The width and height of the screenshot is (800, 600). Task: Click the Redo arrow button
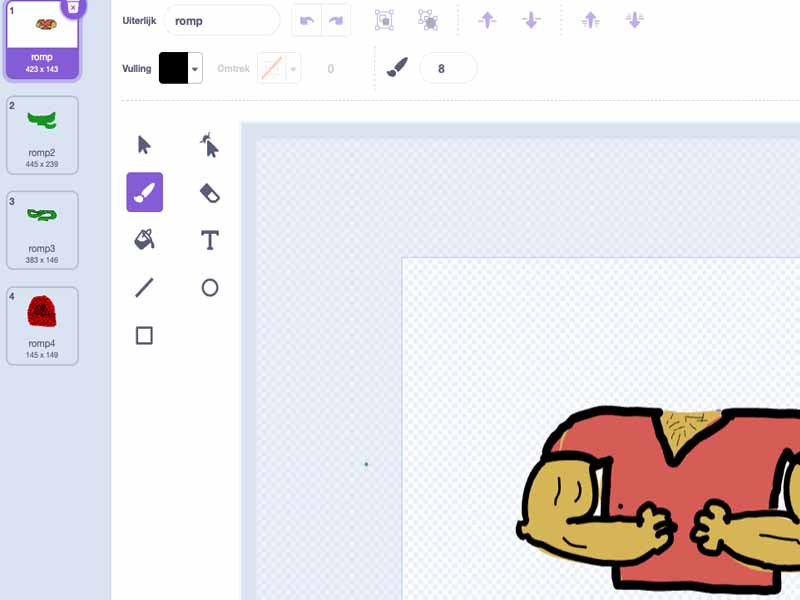click(x=336, y=20)
